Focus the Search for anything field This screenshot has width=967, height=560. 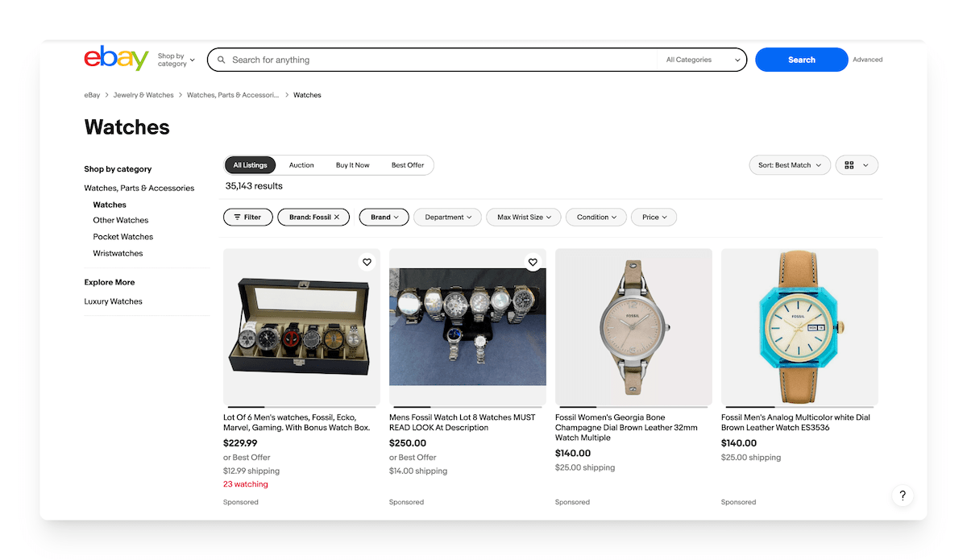point(443,60)
